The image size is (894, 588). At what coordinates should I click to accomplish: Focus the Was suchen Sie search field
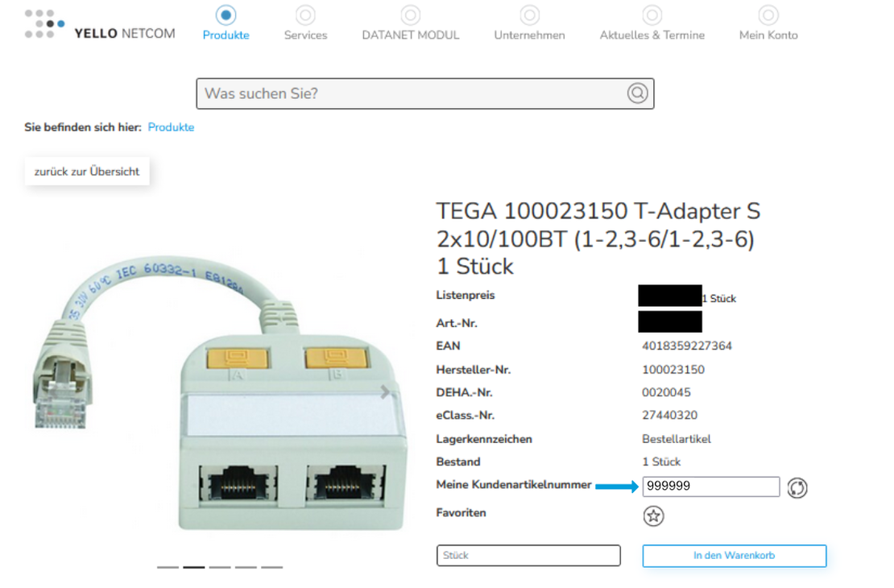424,93
